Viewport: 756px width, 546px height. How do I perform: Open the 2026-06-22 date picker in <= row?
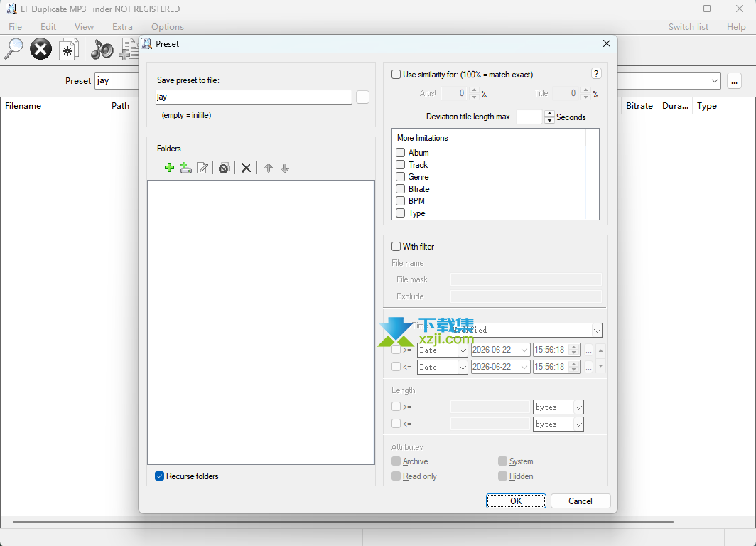point(524,368)
